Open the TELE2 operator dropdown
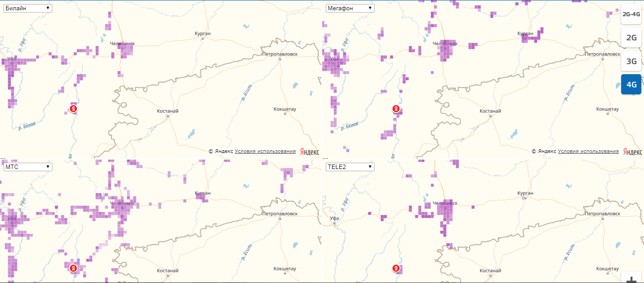The width and height of the screenshot is (644, 283). pos(350,167)
